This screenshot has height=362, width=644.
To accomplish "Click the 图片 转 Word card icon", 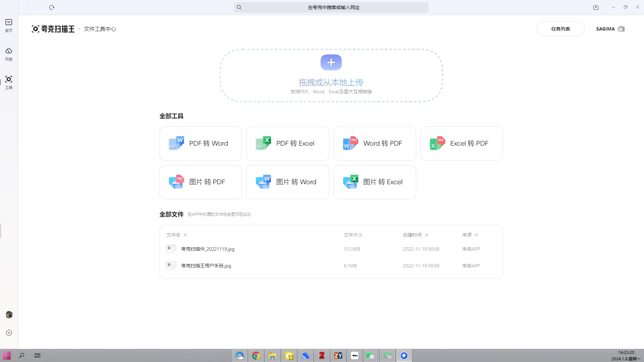I will pos(263,182).
